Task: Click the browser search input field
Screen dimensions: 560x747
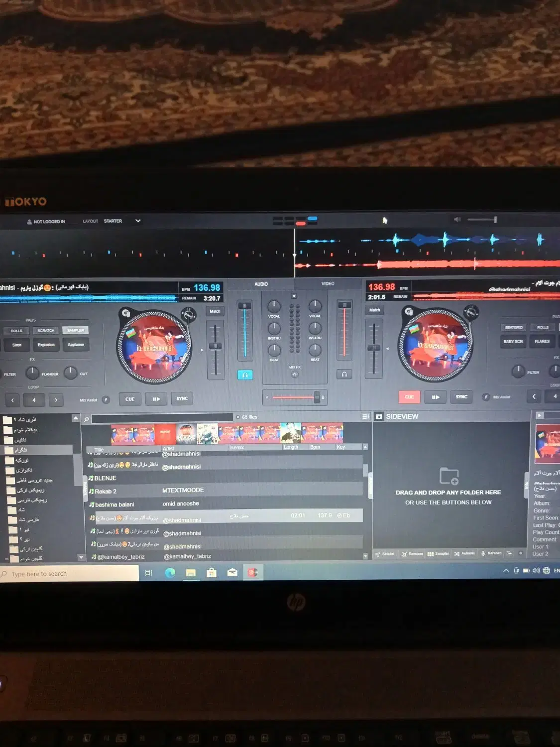Action: pyautogui.click(x=162, y=418)
